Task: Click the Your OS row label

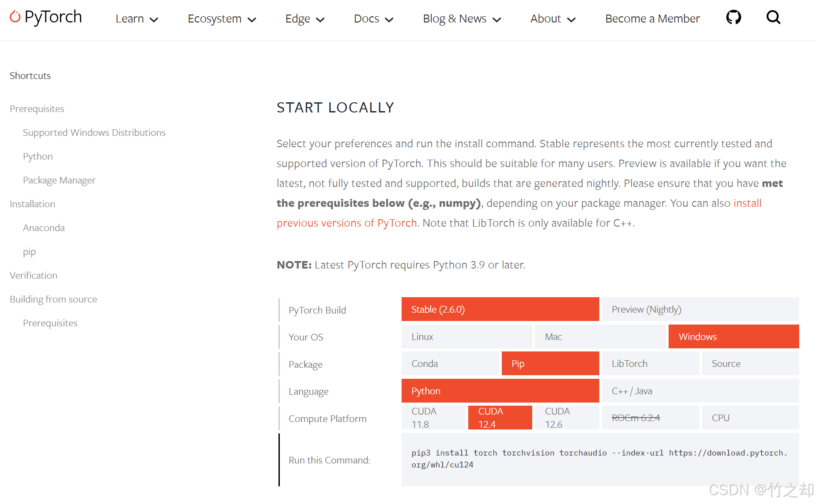Action: 306,337
